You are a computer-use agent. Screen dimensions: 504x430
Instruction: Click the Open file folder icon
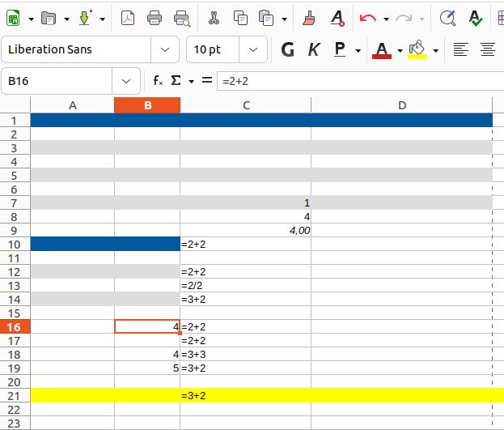pos(49,18)
